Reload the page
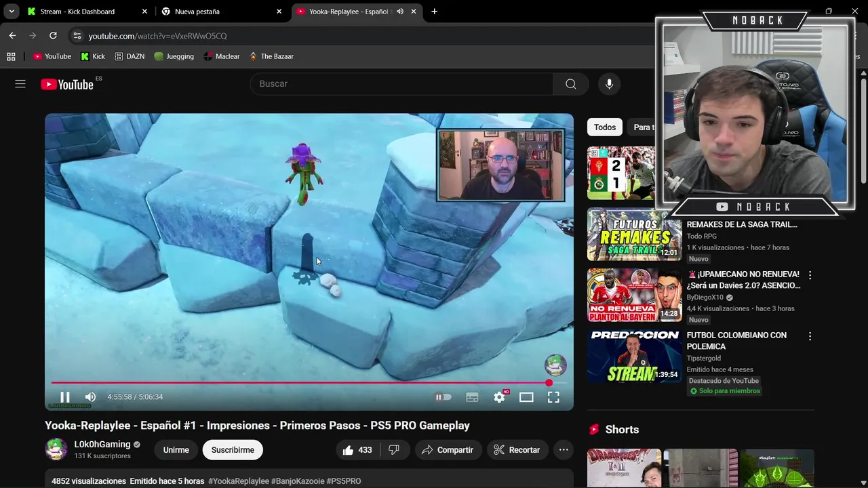 pyautogui.click(x=53, y=36)
